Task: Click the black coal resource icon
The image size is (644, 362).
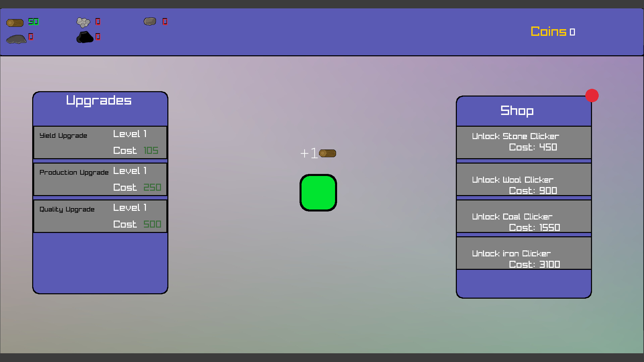Action: (85, 37)
